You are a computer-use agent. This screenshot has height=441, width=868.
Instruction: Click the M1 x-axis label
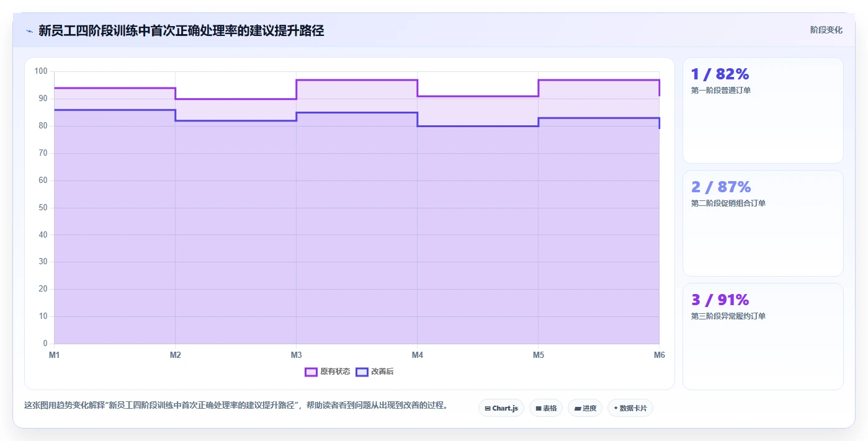click(x=54, y=355)
